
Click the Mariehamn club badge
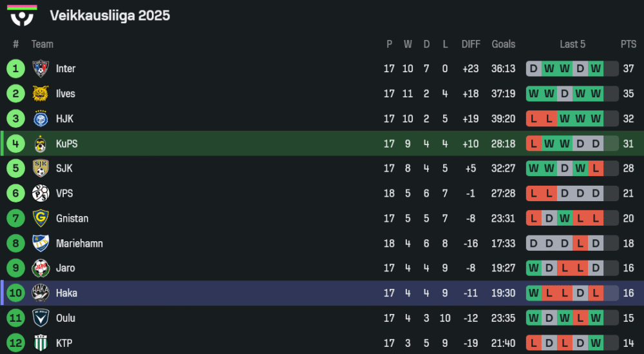(x=41, y=243)
